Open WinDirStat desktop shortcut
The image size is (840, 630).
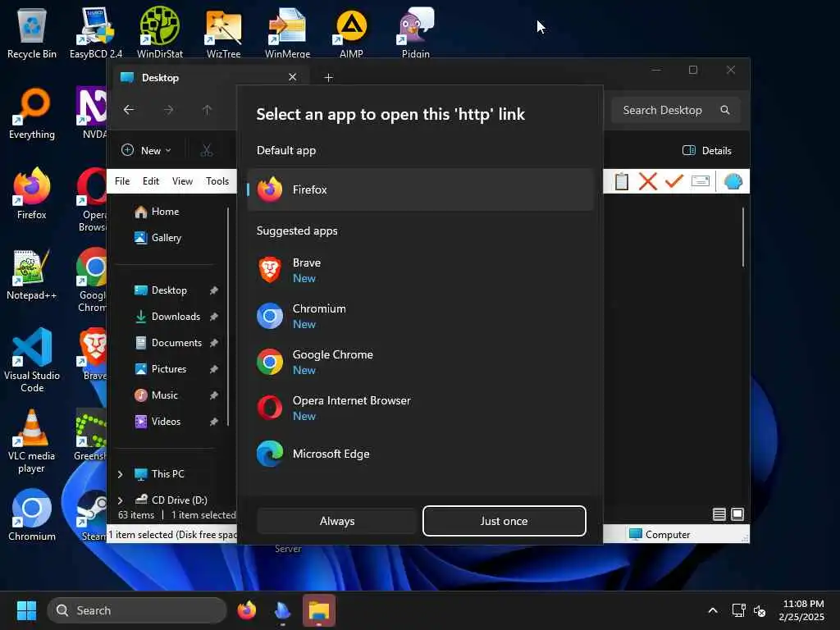[x=160, y=33]
